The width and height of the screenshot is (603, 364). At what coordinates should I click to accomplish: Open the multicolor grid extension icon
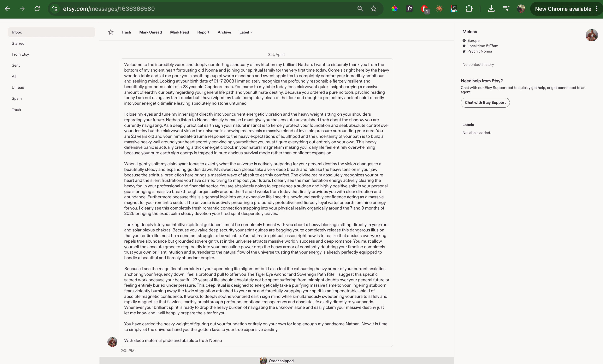point(454,9)
